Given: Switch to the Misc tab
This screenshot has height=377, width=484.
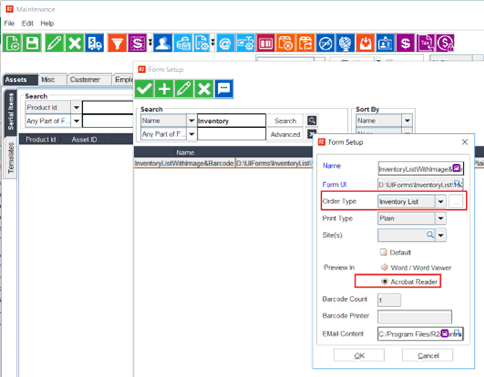Looking at the screenshot, I should point(52,80).
